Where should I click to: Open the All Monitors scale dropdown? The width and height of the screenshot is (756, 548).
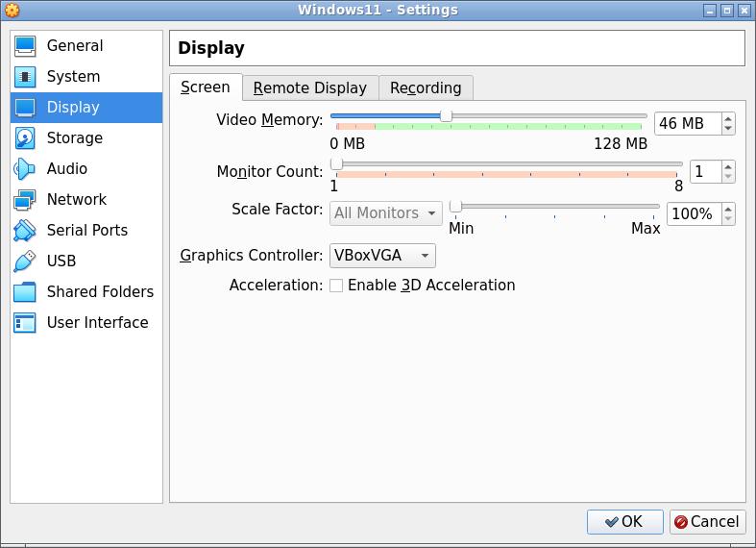385,213
